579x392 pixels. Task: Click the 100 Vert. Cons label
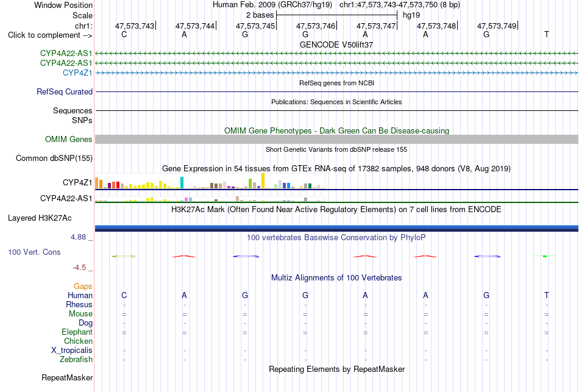click(x=34, y=252)
